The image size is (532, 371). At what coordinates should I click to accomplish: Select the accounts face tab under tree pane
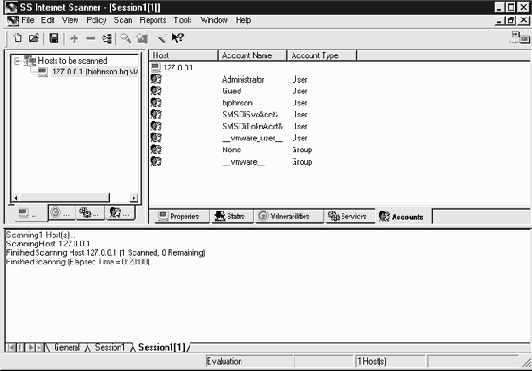click(x=120, y=213)
